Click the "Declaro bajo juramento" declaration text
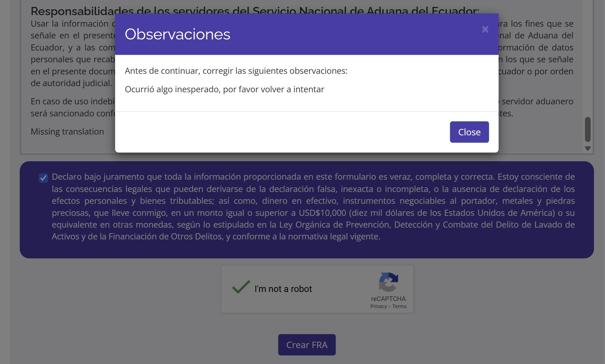 point(313,206)
